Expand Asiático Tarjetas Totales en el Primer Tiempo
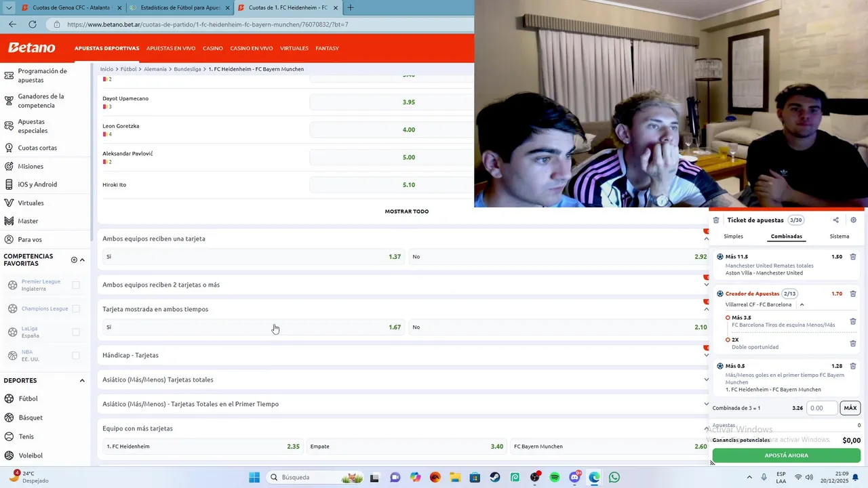This screenshot has width=868, height=488. 706,404
